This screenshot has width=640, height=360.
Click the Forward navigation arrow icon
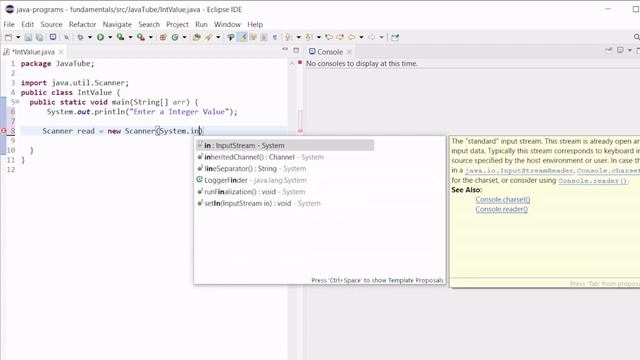(x=372, y=37)
